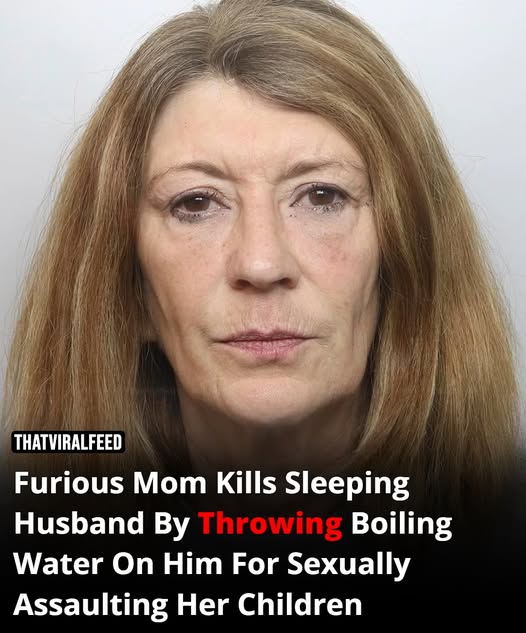This screenshot has width=526, height=633.
Task: Select the word "Water" in the caption
Action: click(x=58, y=564)
